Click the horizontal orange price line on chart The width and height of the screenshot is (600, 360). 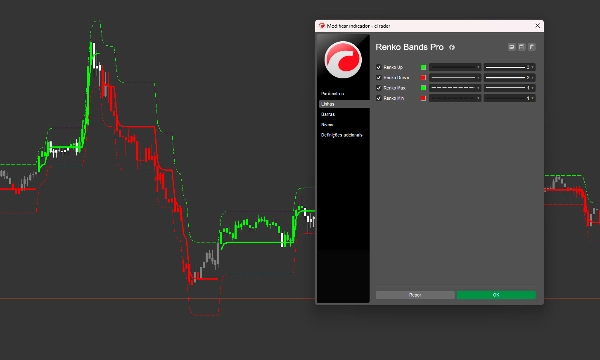tap(157, 299)
